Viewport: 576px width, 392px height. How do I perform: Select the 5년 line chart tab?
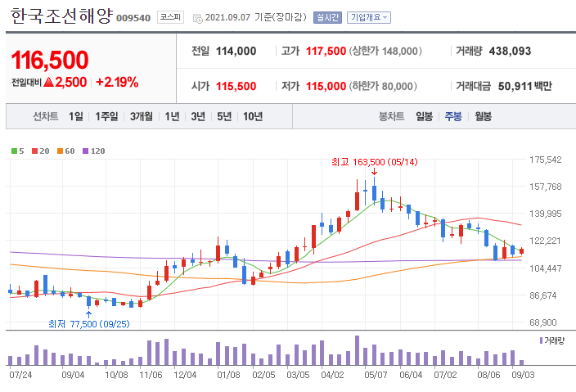[224, 116]
